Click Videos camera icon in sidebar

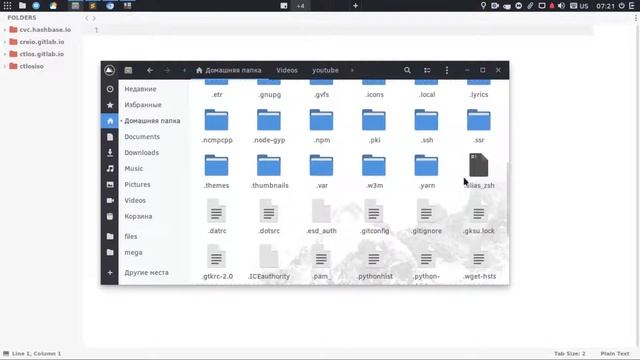[110, 200]
